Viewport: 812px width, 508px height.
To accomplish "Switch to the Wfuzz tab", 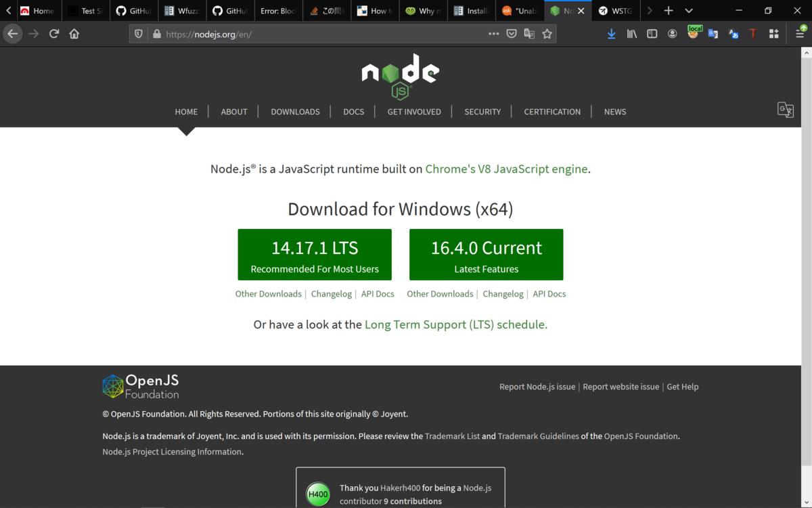I will click(x=181, y=11).
